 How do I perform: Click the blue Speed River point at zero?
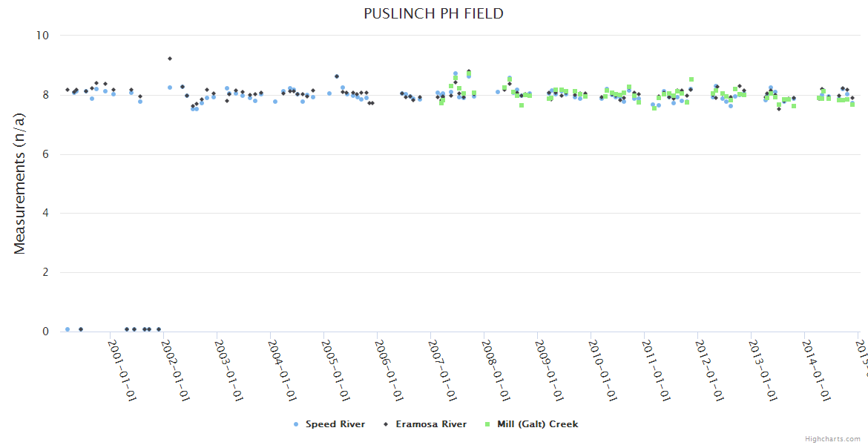point(68,329)
